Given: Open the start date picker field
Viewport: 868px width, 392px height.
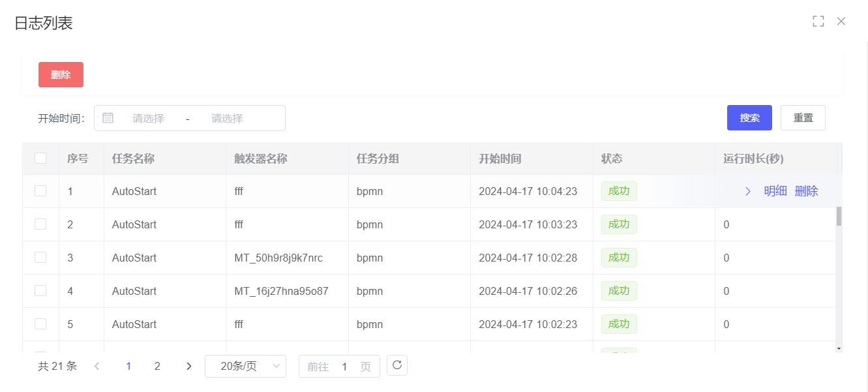Looking at the screenshot, I should pos(148,118).
